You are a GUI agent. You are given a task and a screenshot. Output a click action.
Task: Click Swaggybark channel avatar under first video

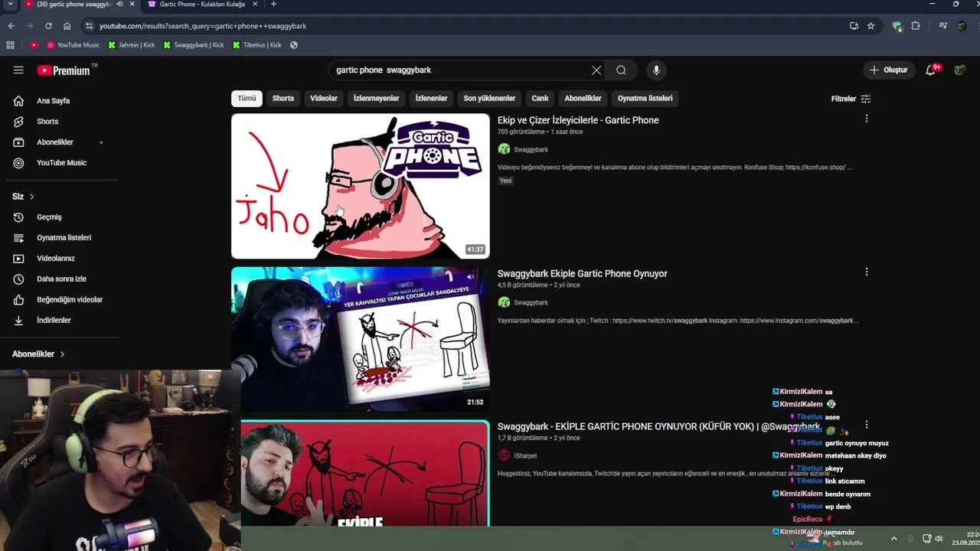pyautogui.click(x=504, y=149)
